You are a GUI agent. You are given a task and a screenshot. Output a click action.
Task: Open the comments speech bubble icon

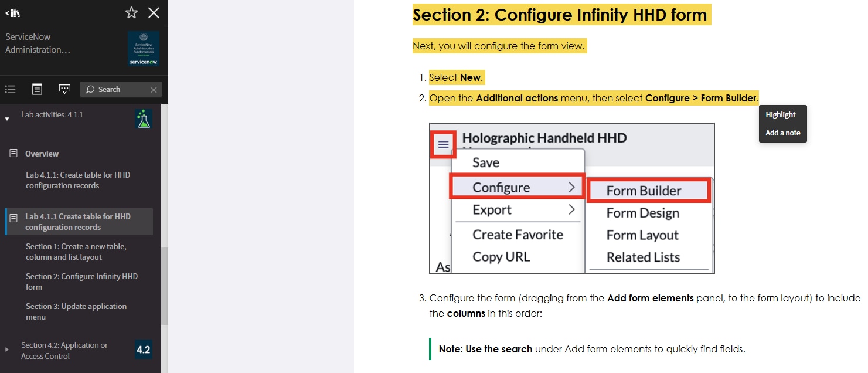64,89
